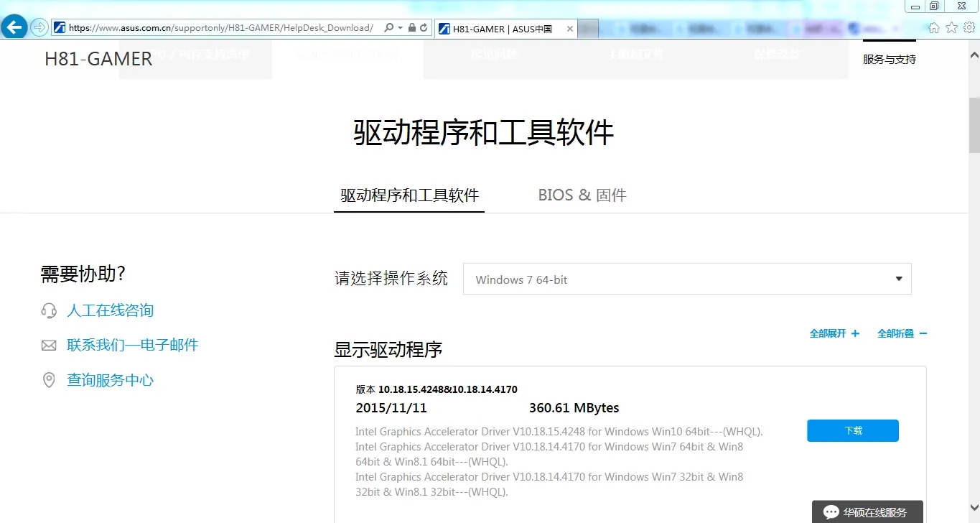Open the address bar autocomplete dropdown arrow
Image resolution: width=980 pixels, height=523 pixels.
click(400, 28)
